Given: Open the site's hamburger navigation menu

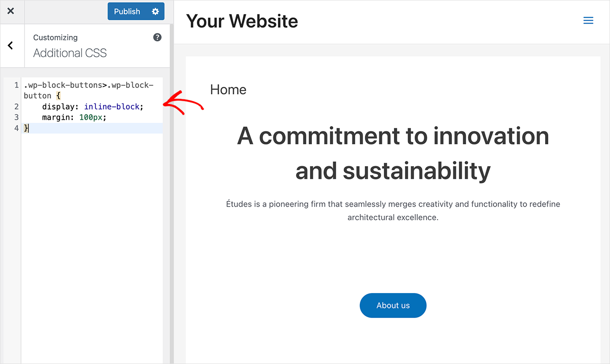Looking at the screenshot, I should pyautogui.click(x=588, y=20).
